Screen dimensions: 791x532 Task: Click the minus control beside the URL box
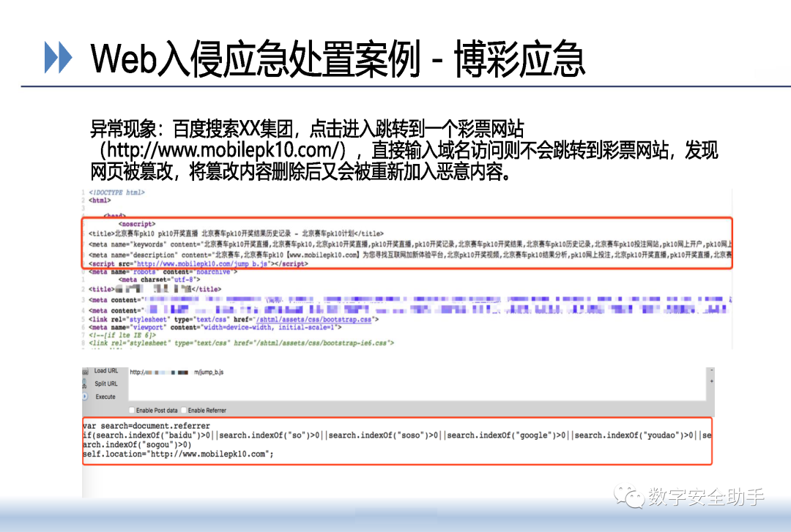711,370
